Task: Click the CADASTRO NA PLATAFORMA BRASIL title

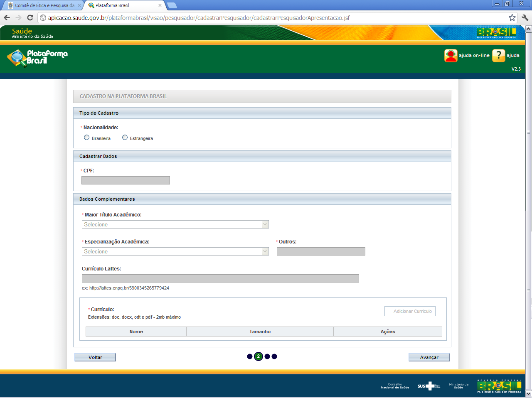Action: coord(123,96)
